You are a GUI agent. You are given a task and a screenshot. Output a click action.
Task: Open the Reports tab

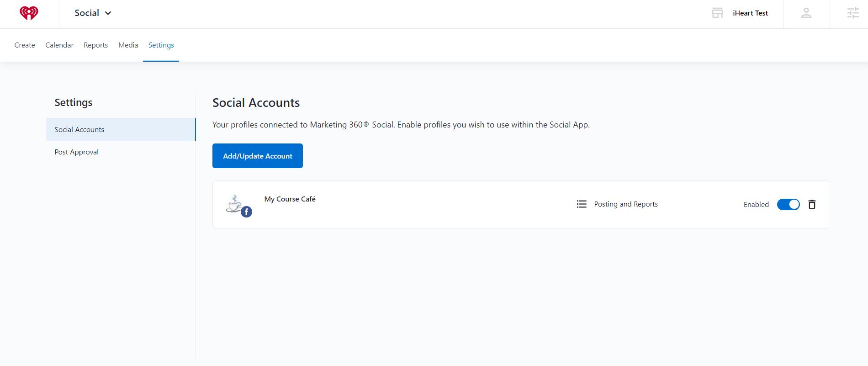[96, 45]
